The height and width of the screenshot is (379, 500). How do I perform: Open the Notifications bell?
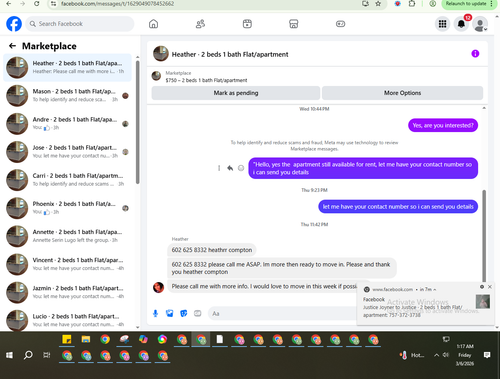click(461, 24)
